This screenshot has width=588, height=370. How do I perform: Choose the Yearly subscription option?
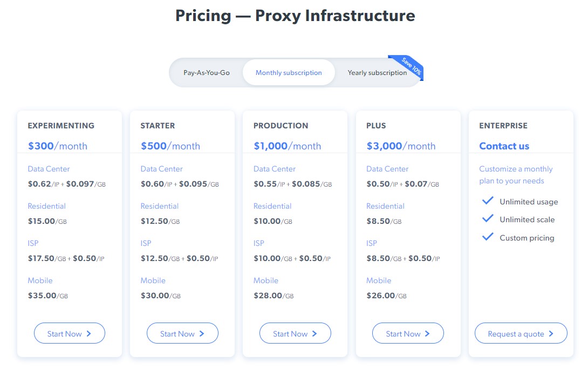pyautogui.click(x=377, y=73)
